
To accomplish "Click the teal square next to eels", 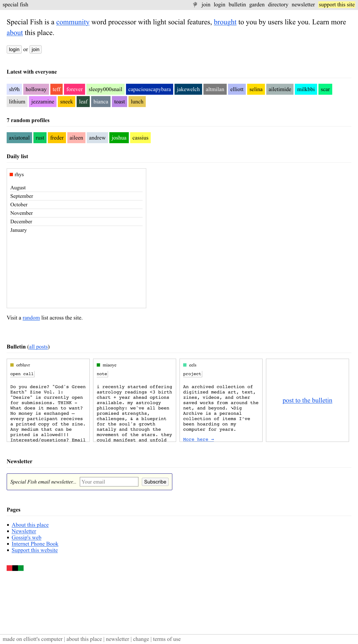I will (185, 365).
